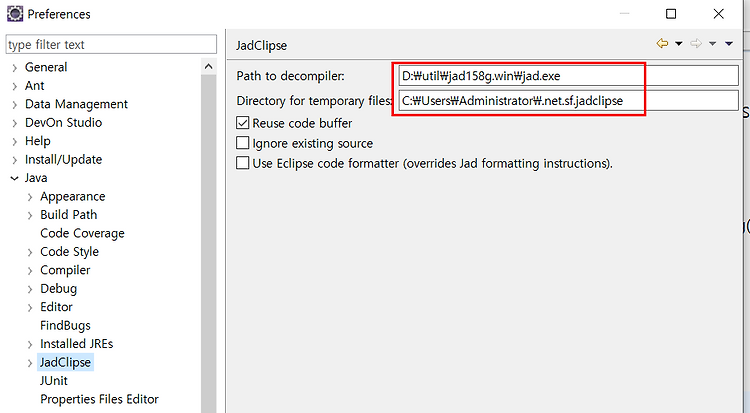The width and height of the screenshot is (750, 413).
Task: Click the Preferences window Eclipse icon
Action: pyautogui.click(x=14, y=14)
